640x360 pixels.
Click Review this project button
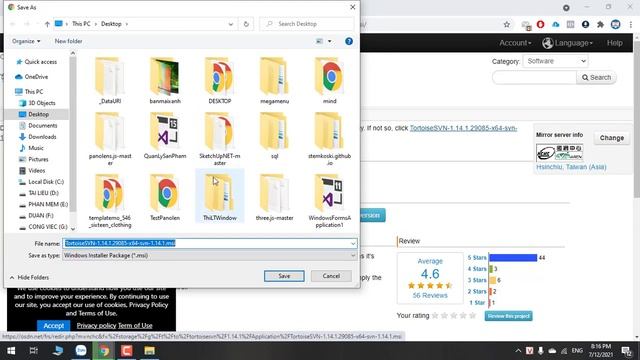click(x=508, y=316)
